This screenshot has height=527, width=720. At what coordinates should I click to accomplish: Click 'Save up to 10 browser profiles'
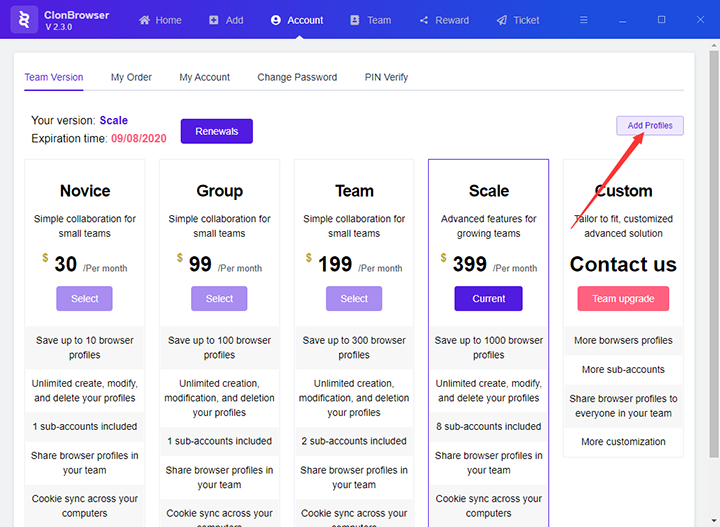pyautogui.click(x=84, y=348)
